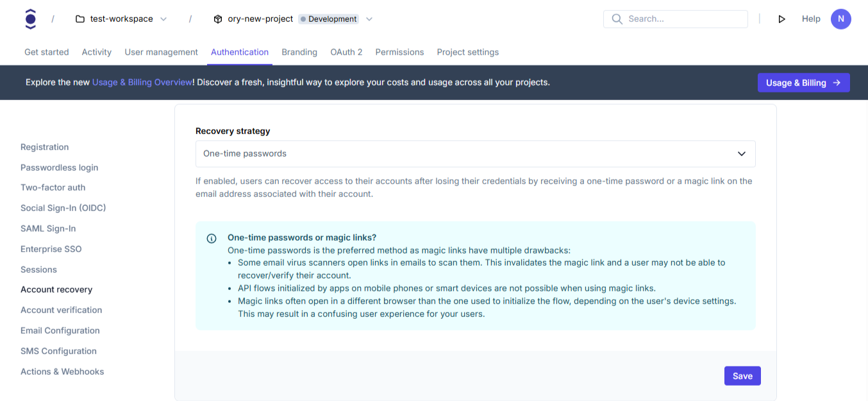The width and height of the screenshot is (868, 401).
Task: Click the ory-new-project cube icon
Action: pyautogui.click(x=218, y=19)
